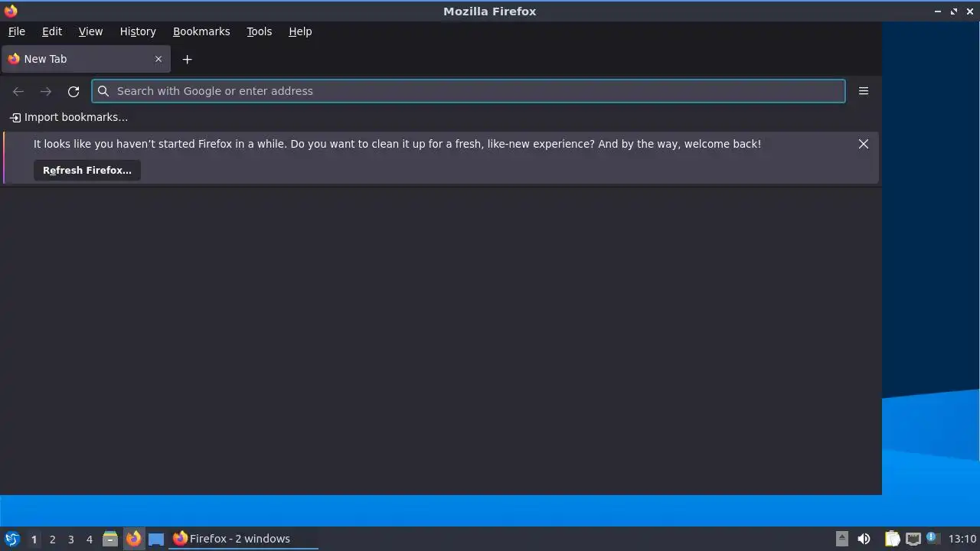Close the New Tab tab
980x551 pixels.
coord(158,59)
